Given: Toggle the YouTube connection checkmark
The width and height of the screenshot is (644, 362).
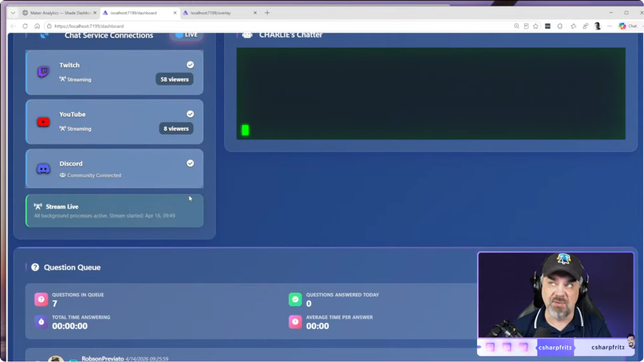Looking at the screenshot, I should tap(190, 114).
